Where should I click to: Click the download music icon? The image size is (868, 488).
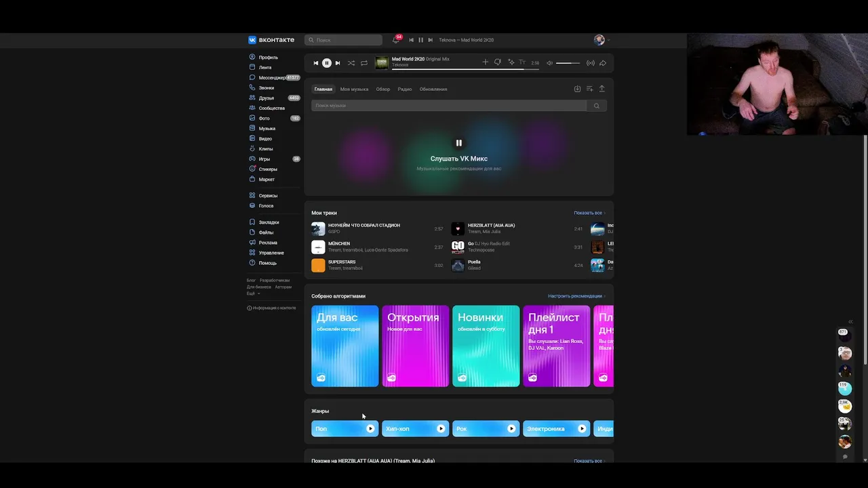[x=577, y=89]
